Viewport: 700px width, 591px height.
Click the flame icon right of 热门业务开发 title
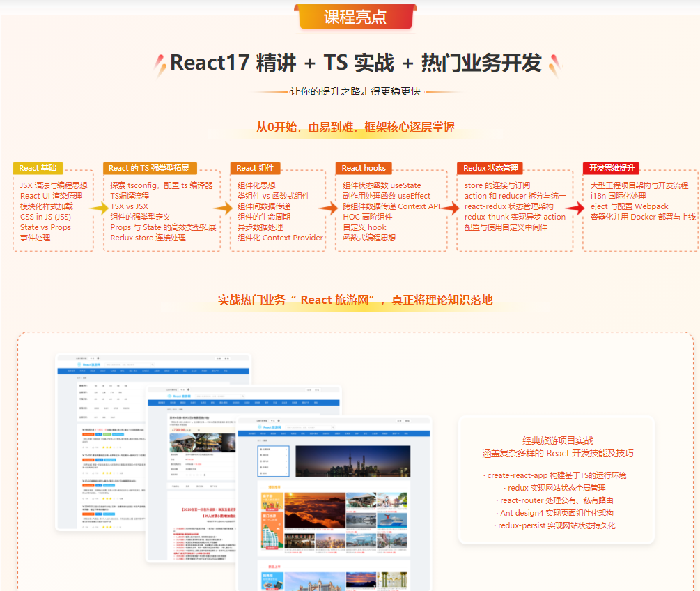554,65
